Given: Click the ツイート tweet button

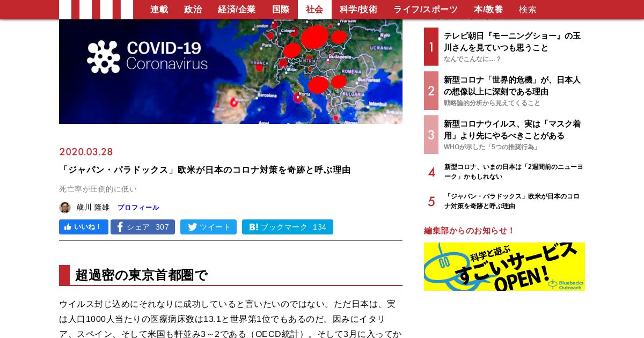Looking at the screenshot, I should [208, 227].
